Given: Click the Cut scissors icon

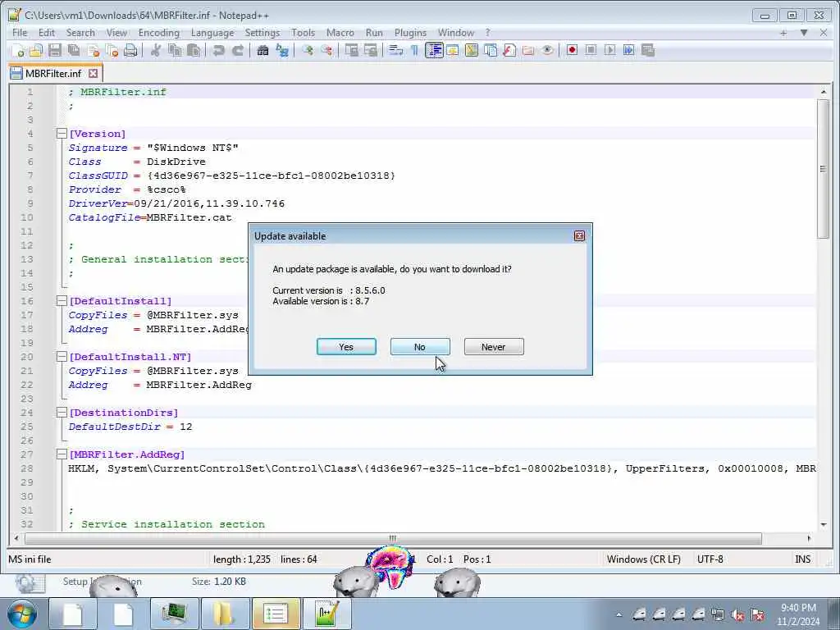Looking at the screenshot, I should (155, 50).
